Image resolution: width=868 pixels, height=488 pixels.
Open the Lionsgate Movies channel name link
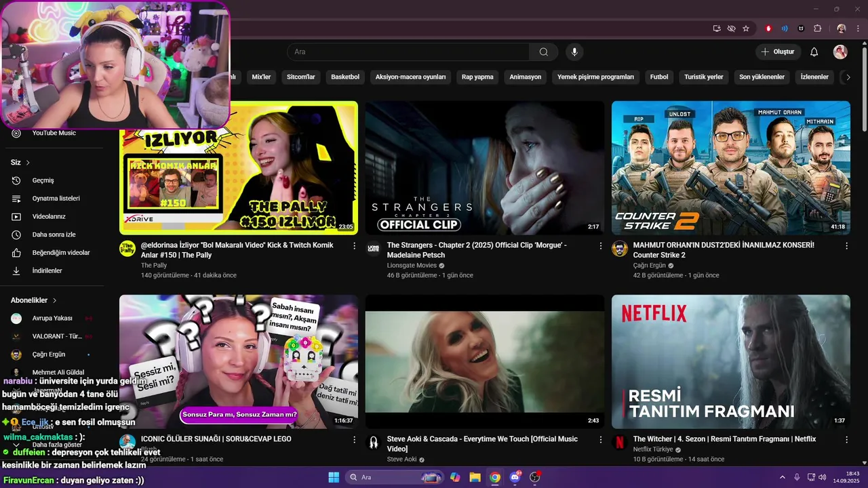412,266
